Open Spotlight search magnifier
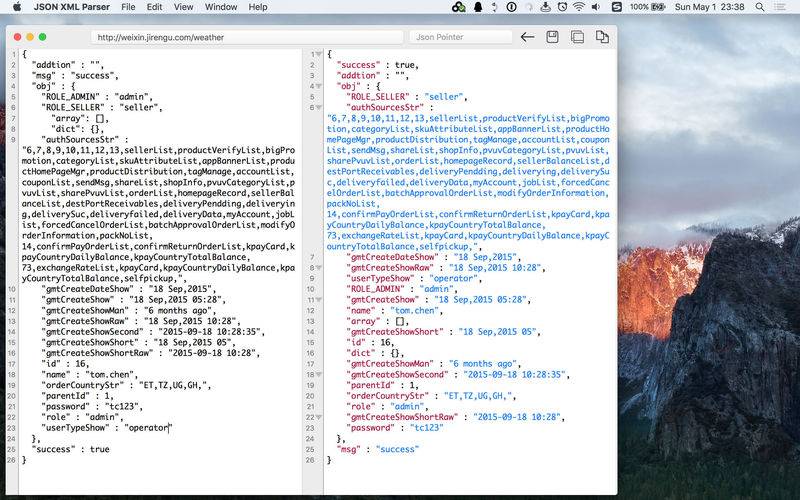 (x=760, y=7)
